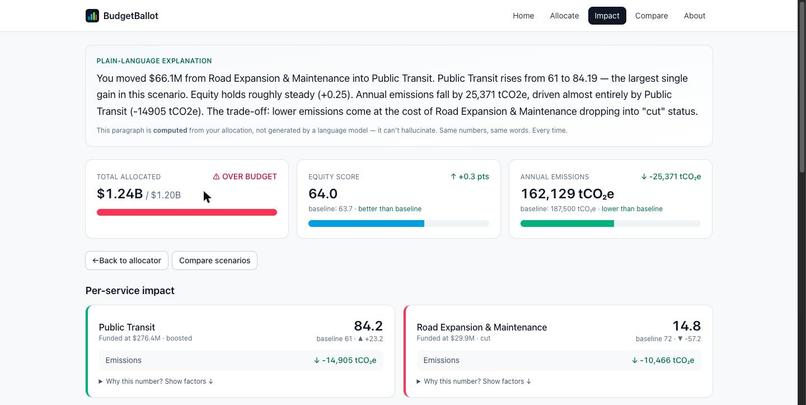The width and height of the screenshot is (806, 405).
Task: Click the 'computed from your allocation' footnote
Action: coord(332,131)
